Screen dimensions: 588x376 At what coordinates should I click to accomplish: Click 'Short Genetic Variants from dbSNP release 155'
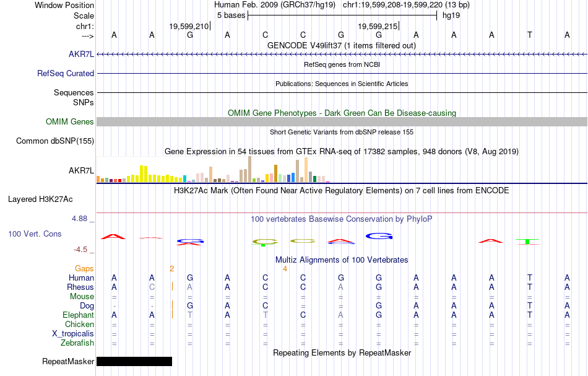(342, 132)
